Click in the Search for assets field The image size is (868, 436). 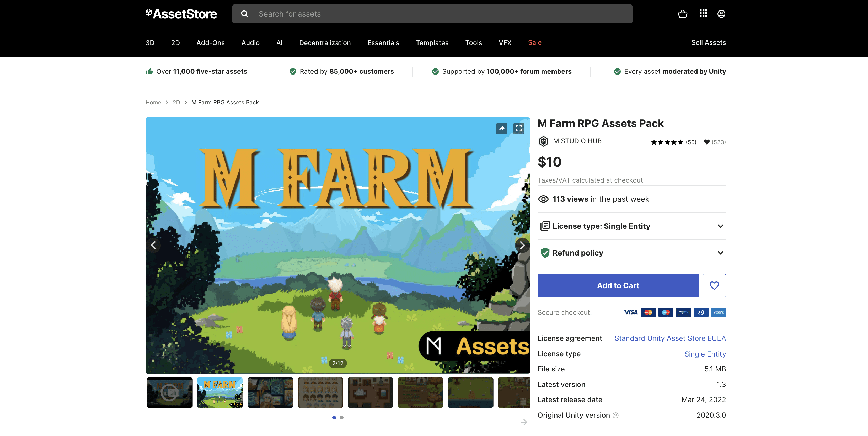[x=432, y=14]
